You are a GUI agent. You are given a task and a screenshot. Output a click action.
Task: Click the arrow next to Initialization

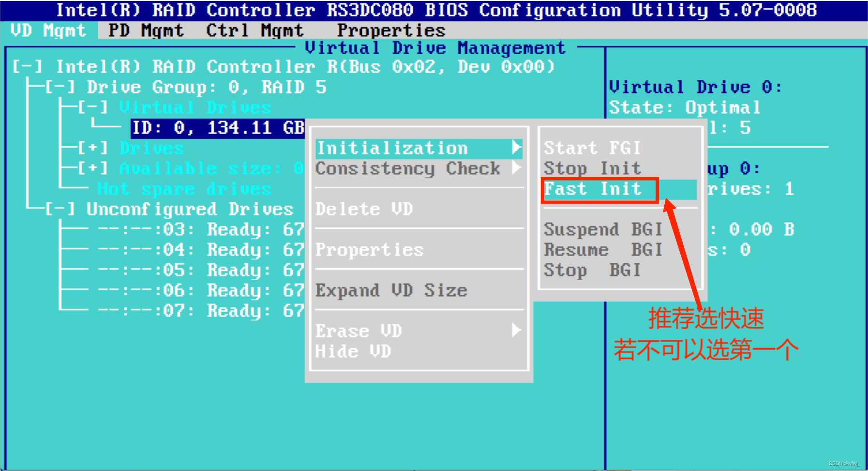point(517,147)
